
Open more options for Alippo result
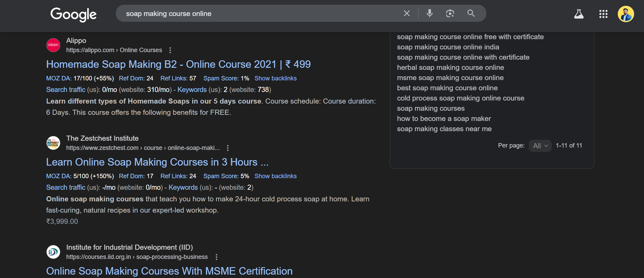coord(170,50)
